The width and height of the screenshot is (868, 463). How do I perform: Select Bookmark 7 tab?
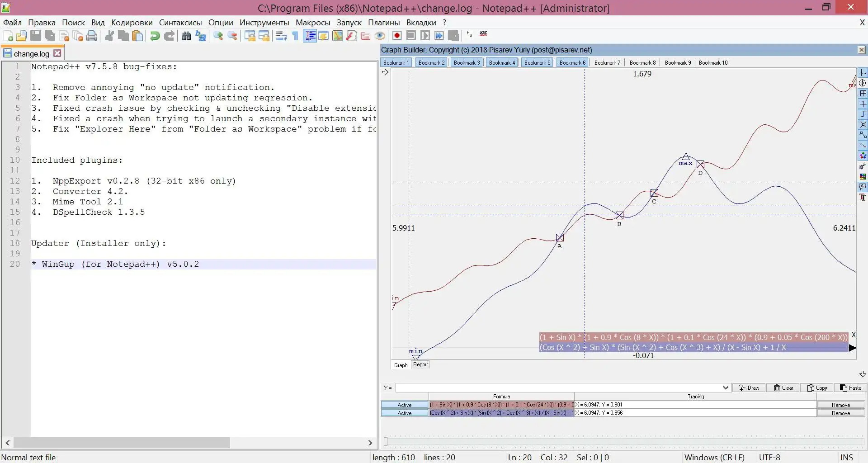pyautogui.click(x=607, y=63)
